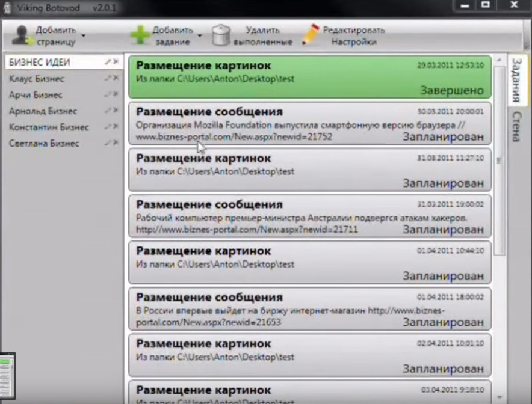Click the Редактировать Настройки button label
Viewport: 532px width, 404px height.
tap(354, 36)
